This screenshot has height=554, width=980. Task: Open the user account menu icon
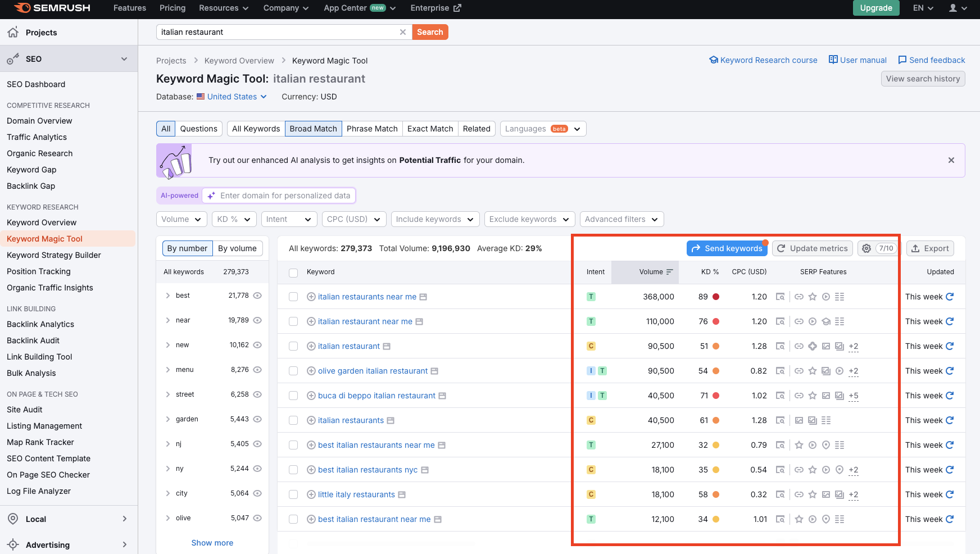(x=958, y=8)
